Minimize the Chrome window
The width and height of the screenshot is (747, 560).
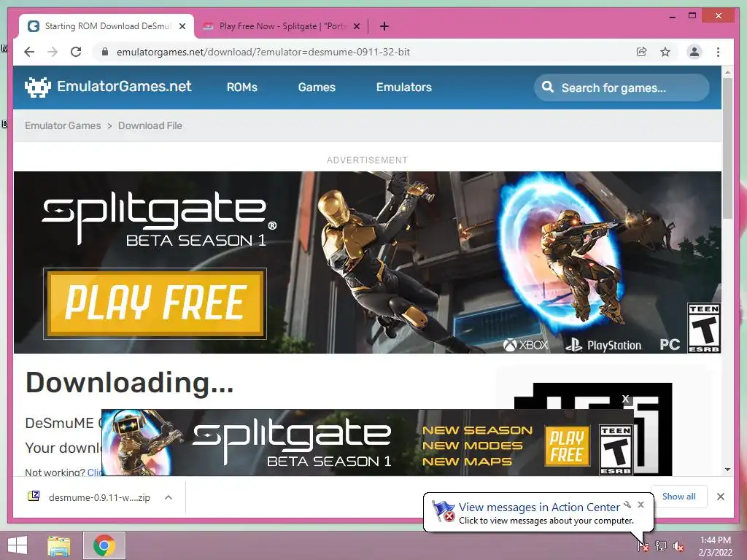click(x=672, y=16)
